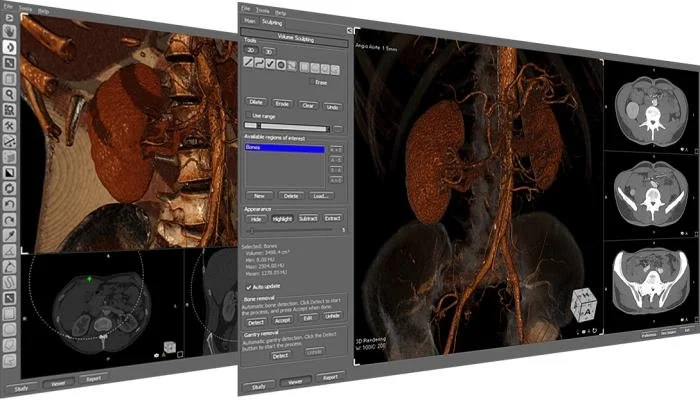
Task: Click the Load... button
Action: pos(321,196)
